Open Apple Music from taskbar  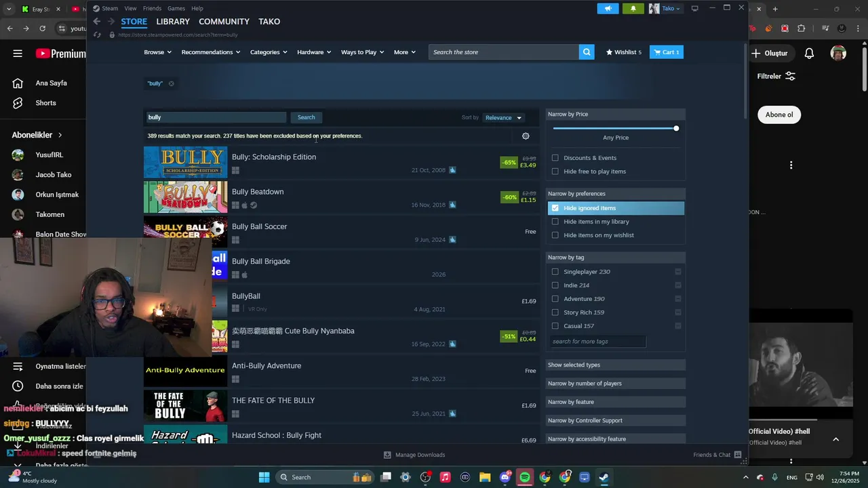[x=445, y=477]
